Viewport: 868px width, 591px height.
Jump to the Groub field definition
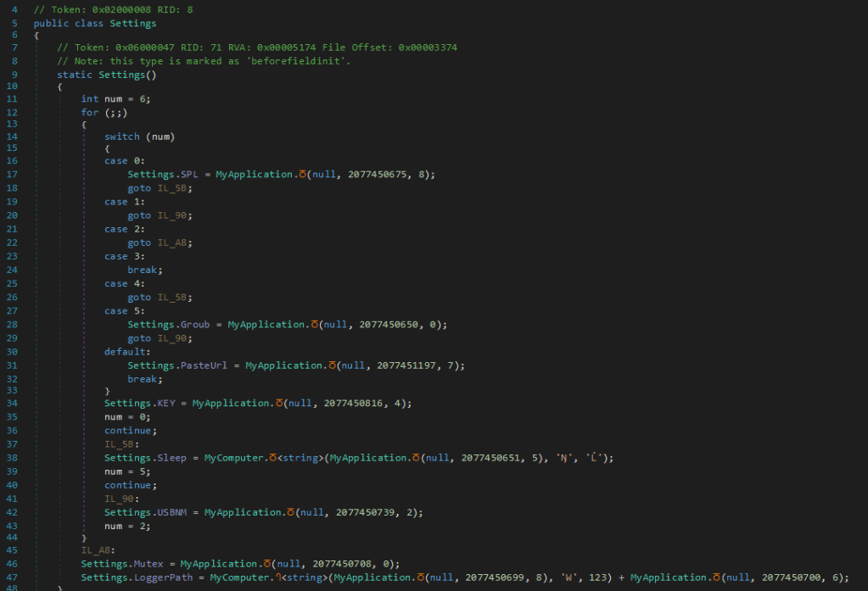[194, 325]
